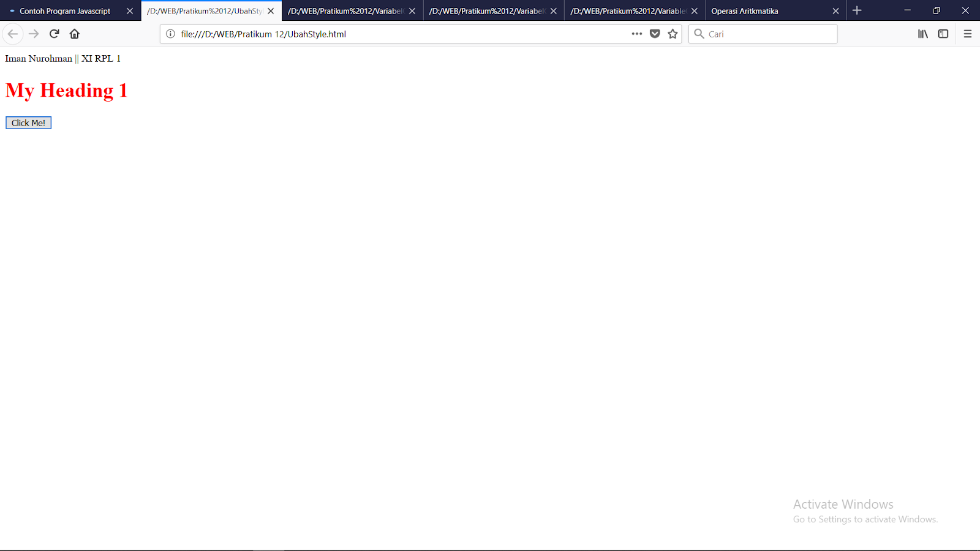This screenshot has width=980, height=551.
Task: Close the Operasi Aritkmatika tab
Action: coord(835,10)
